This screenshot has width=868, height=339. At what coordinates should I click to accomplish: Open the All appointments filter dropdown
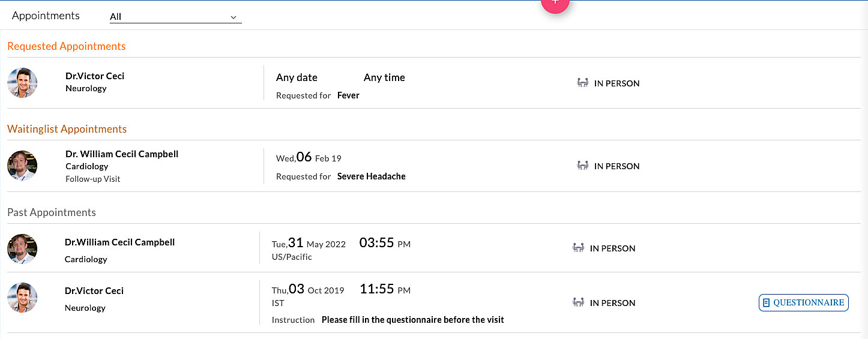pos(175,17)
